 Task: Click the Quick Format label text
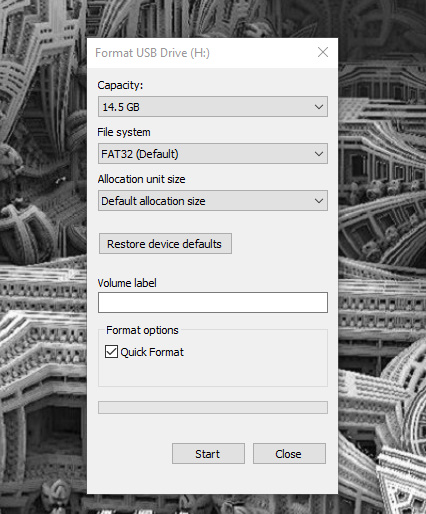pos(152,352)
